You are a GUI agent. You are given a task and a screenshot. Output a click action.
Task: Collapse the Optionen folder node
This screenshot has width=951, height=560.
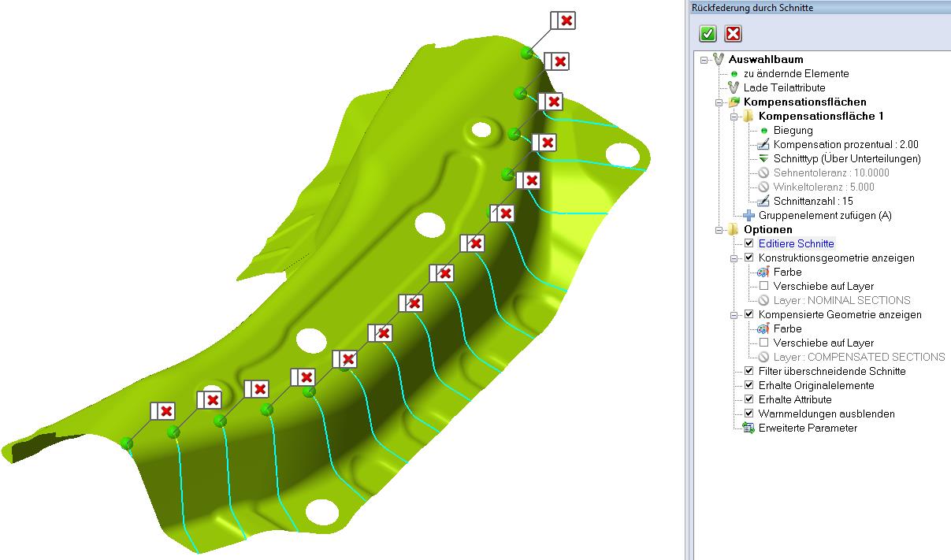(x=719, y=229)
